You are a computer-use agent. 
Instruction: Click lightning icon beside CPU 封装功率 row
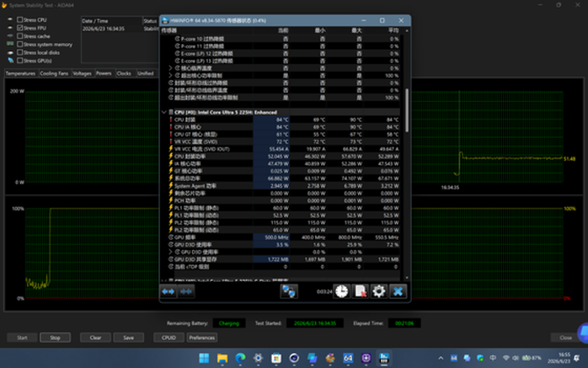171,156
